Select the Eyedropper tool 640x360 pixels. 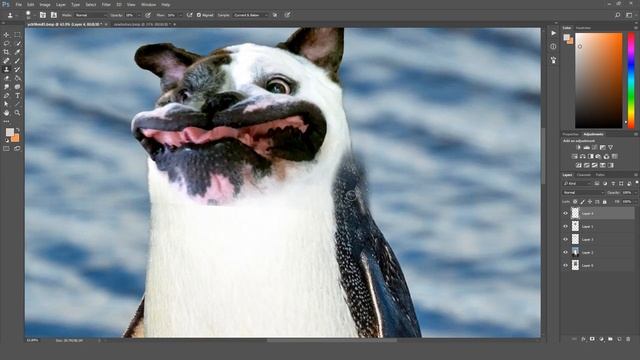[17, 52]
